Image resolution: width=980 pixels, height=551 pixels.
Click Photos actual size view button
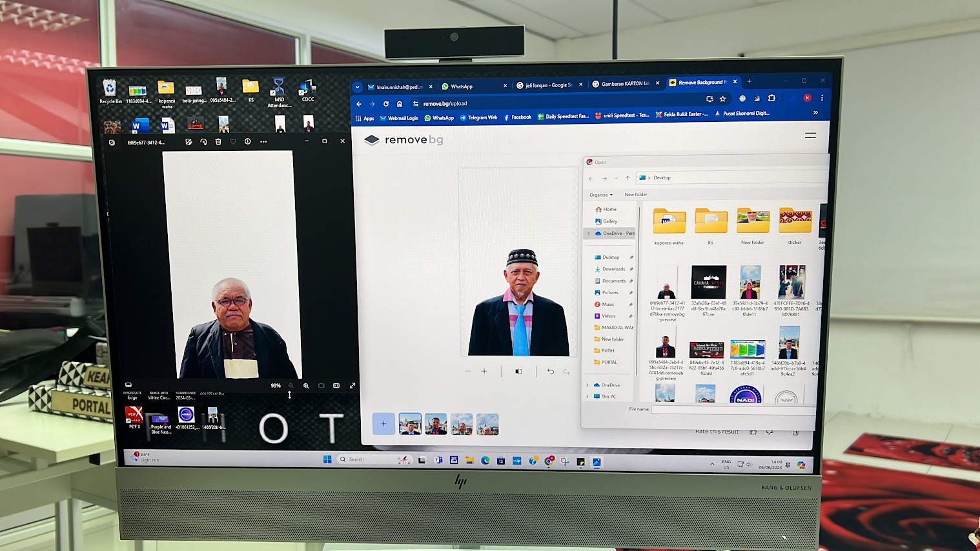336,386
